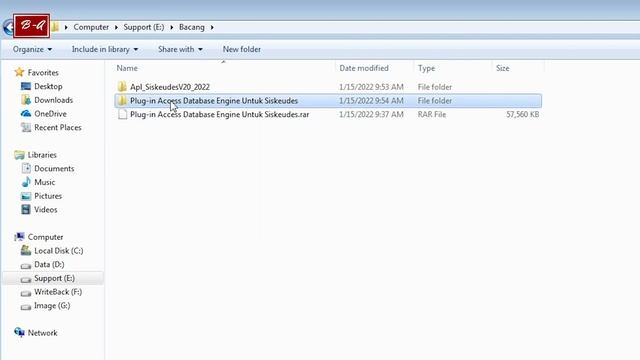This screenshot has height=360, width=640.
Task: Select the Network tree item
Action: (42, 333)
